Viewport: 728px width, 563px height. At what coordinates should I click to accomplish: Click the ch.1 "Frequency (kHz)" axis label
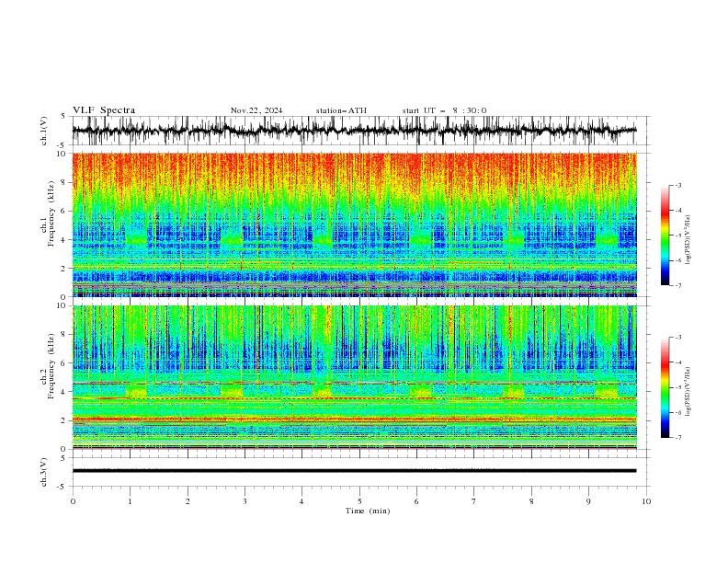(51, 213)
